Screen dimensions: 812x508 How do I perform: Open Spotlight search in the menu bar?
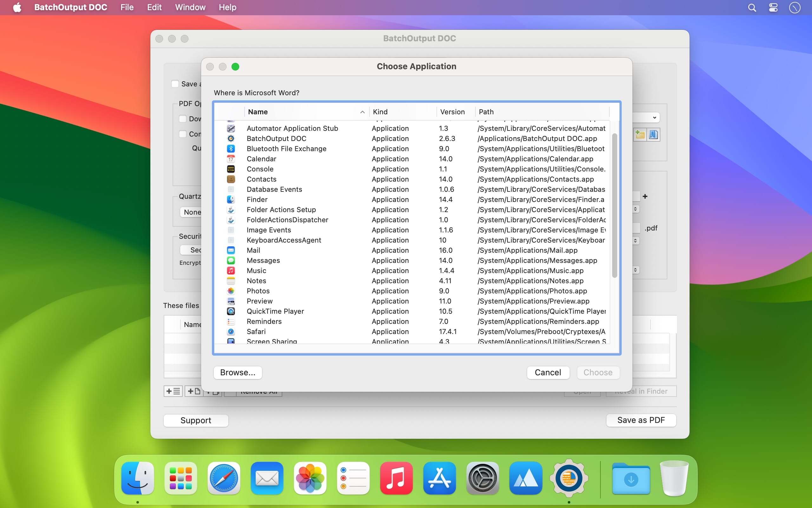(x=752, y=7)
